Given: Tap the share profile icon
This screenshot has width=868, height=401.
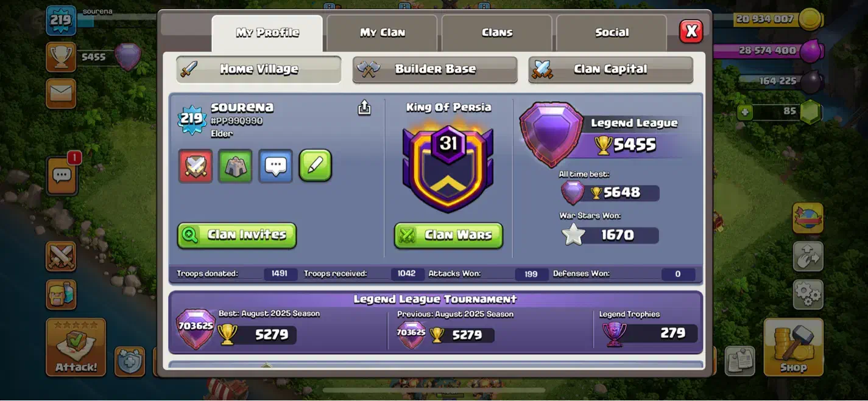Looking at the screenshot, I should point(364,108).
